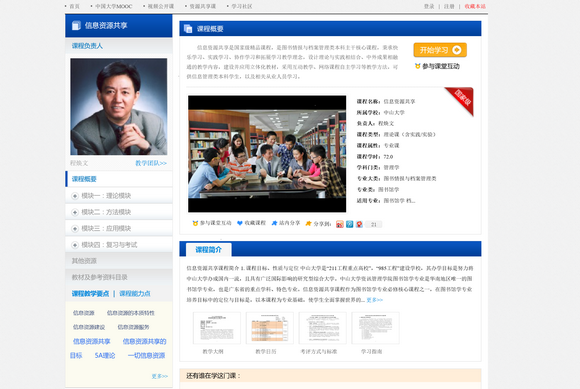The height and width of the screenshot is (389, 580).
Task: Click the library course video preview
Action: click(267, 154)
